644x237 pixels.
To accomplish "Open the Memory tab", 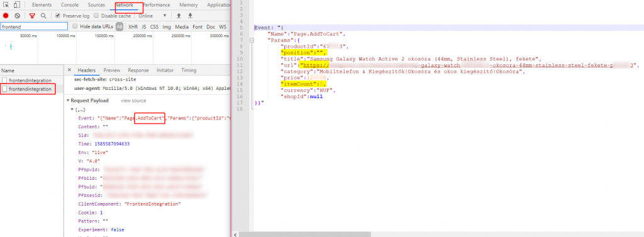I will click(189, 5).
